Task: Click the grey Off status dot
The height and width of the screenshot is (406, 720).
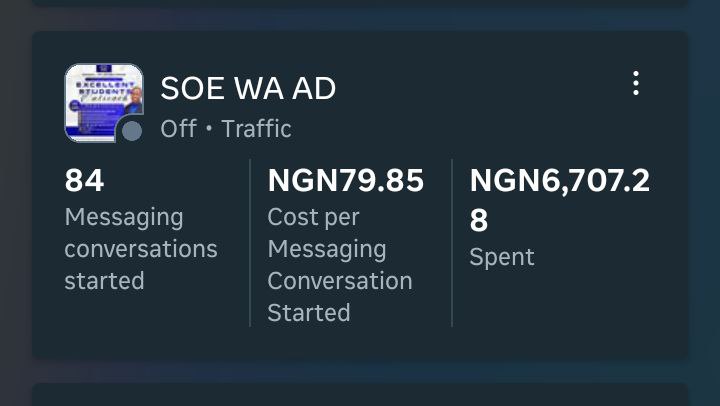Action: [132, 131]
